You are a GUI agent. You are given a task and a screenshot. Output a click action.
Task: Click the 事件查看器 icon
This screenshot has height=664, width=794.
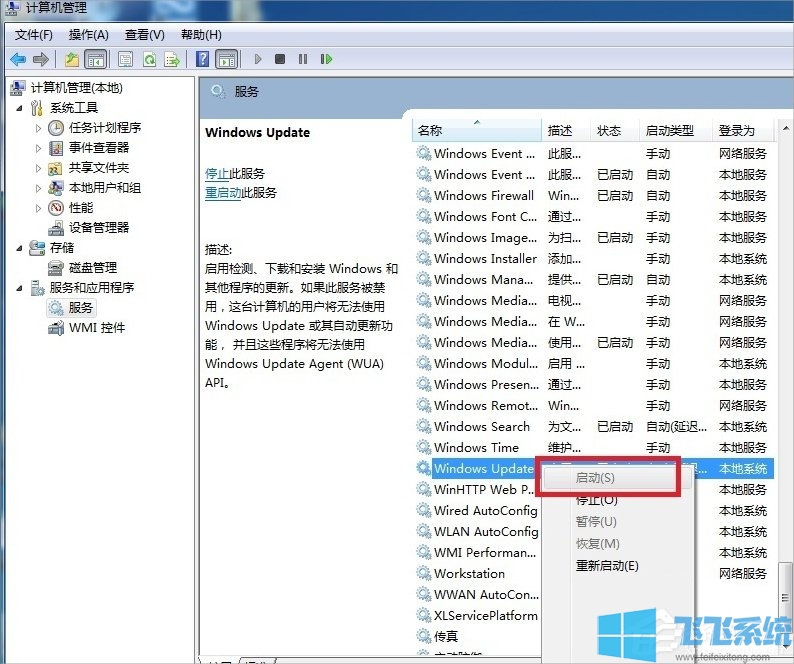click(56, 148)
